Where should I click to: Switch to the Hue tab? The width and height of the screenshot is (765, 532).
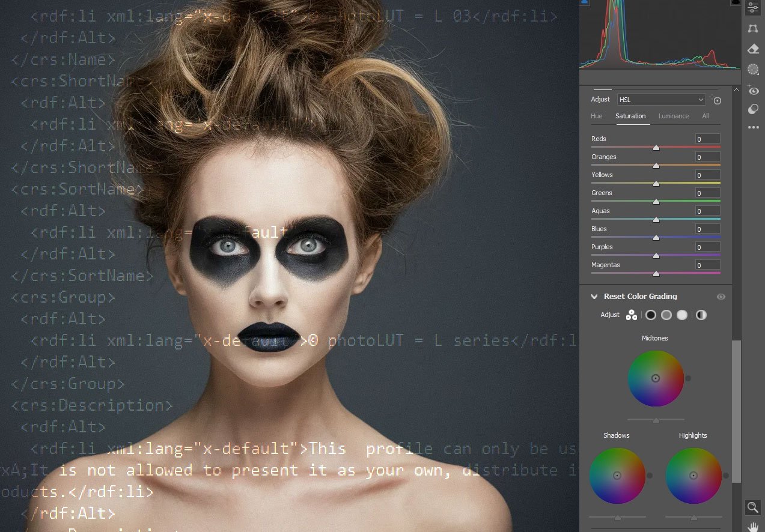596,116
